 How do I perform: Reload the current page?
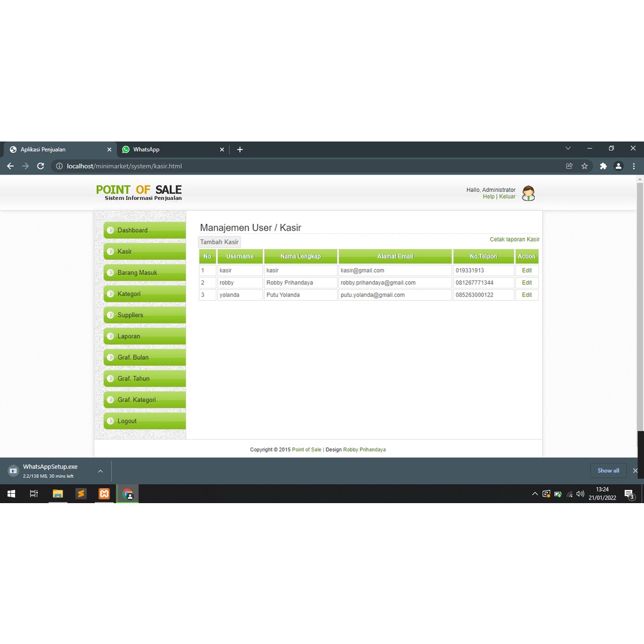coord(40,166)
